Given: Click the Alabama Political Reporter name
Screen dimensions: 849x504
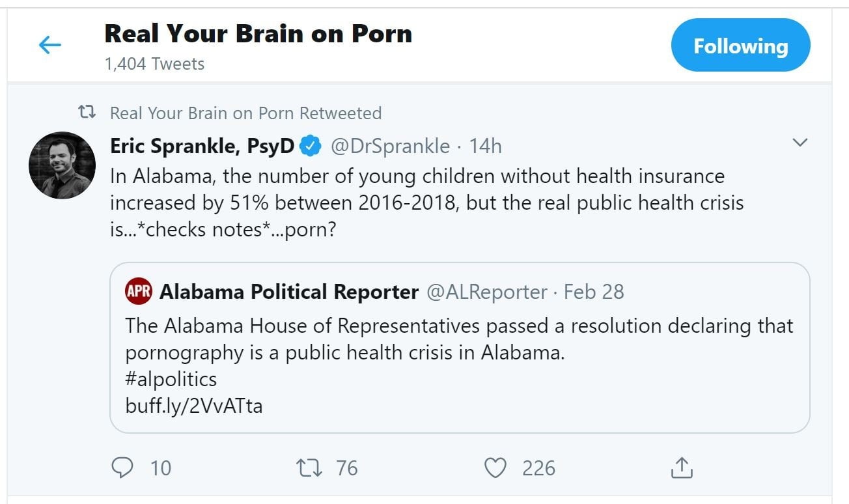Looking at the screenshot, I should tap(288, 292).
